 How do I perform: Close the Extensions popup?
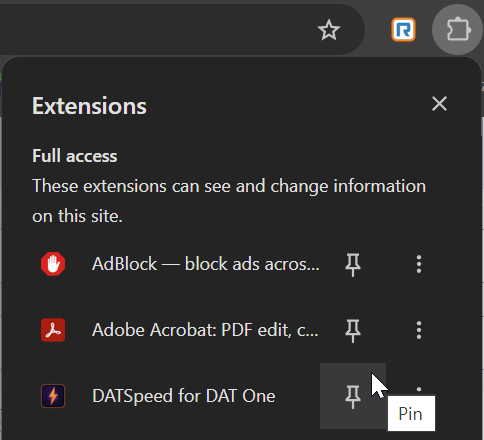(439, 104)
